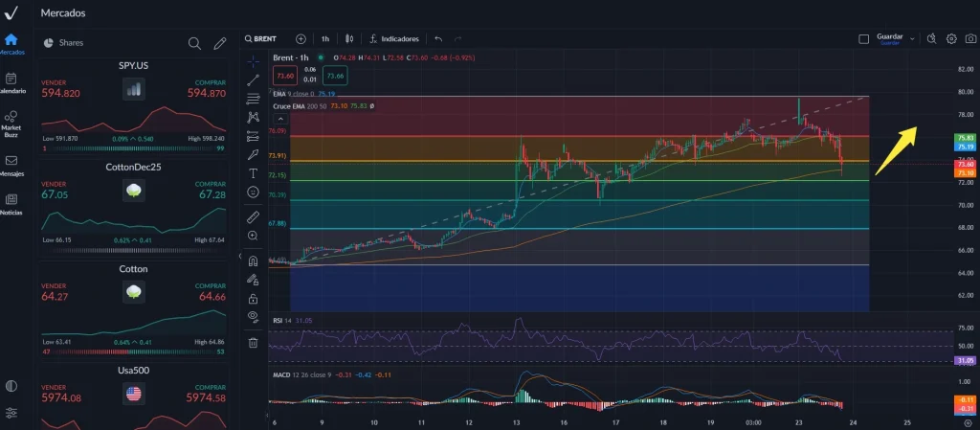Open the quick search icon
The image size is (980, 430).
(931, 38)
